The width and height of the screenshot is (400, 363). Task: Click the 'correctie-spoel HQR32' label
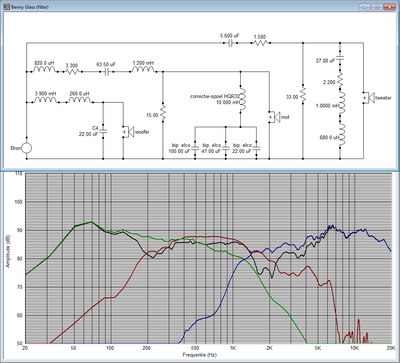[x=215, y=96]
